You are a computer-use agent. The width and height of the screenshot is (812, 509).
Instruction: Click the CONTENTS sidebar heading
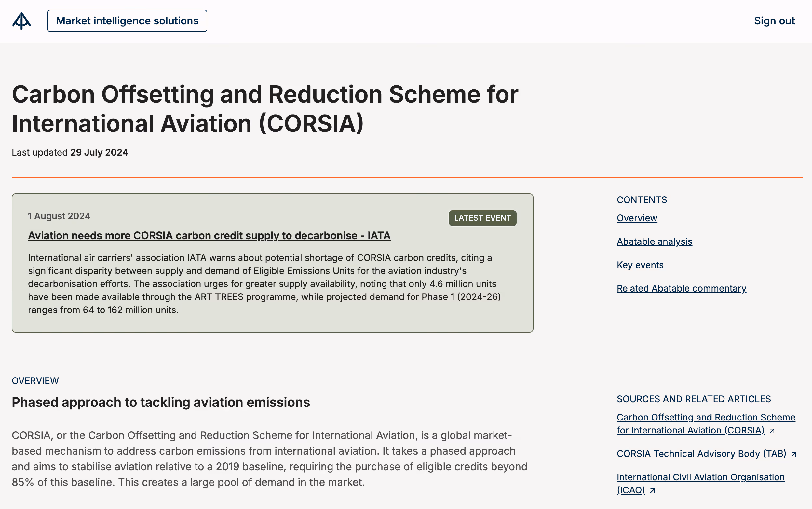642,200
